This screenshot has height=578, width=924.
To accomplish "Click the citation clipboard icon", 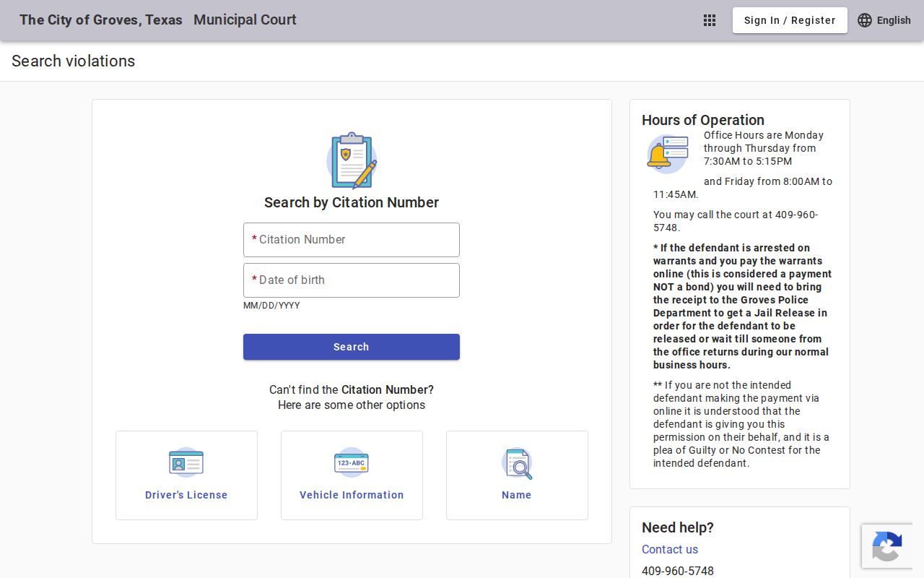I will 352,160.
